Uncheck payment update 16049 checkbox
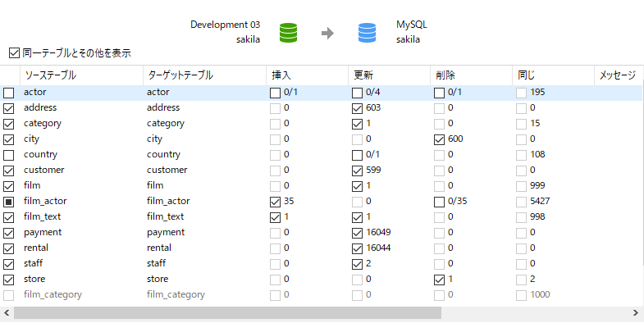This screenshot has height=323, width=644. click(x=358, y=233)
